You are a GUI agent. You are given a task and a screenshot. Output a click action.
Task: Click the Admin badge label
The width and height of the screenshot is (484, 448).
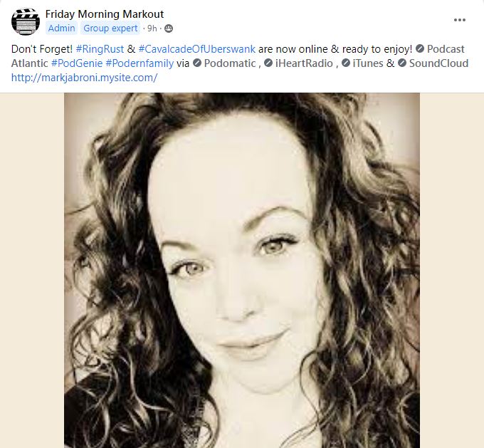coord(61,28)
